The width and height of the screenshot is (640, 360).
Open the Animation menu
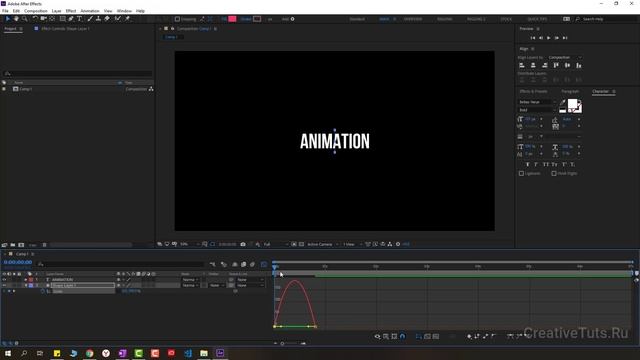click(90, 11)
